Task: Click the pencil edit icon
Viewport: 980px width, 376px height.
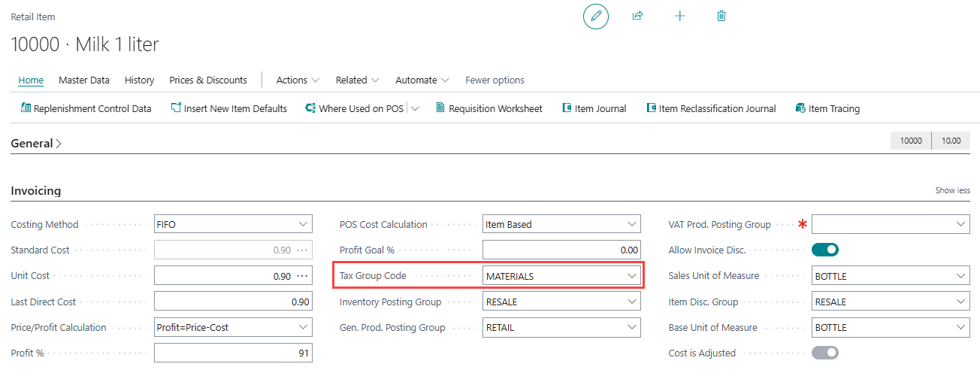Action: (596, 16)
